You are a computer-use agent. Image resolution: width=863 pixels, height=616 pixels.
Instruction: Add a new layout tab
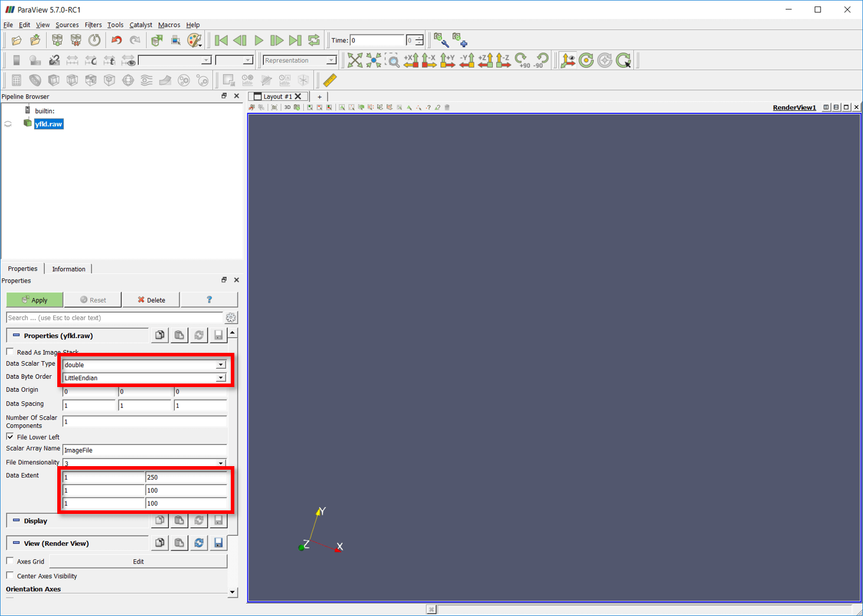tap(319, 97)
